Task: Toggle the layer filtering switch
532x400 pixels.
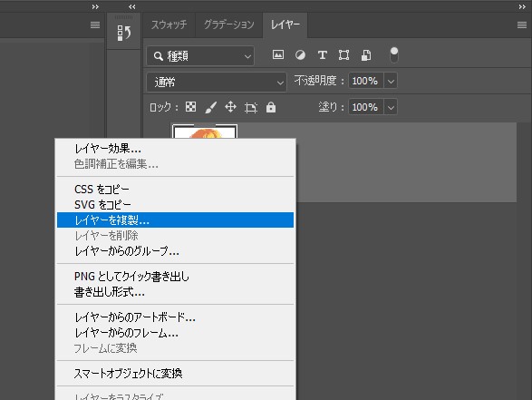Action: point(393,54)
